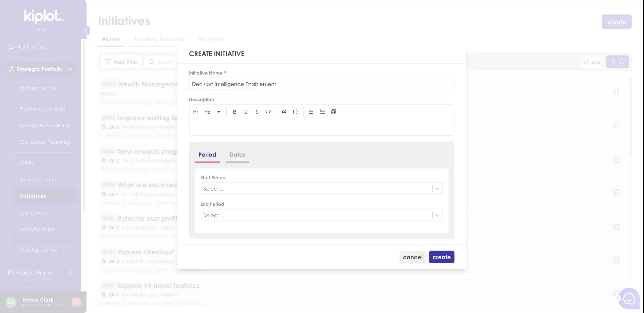This screenshot has height=313, width=644.
Task: Switch to the Dates tab
Action: pos(237,155)
